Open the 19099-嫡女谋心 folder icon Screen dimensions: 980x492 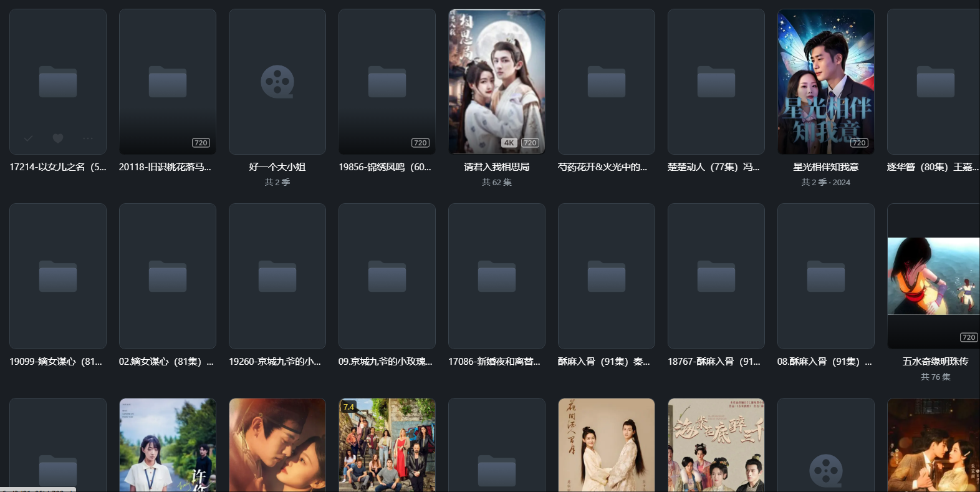pyautogui.click(x=58, y=276)
